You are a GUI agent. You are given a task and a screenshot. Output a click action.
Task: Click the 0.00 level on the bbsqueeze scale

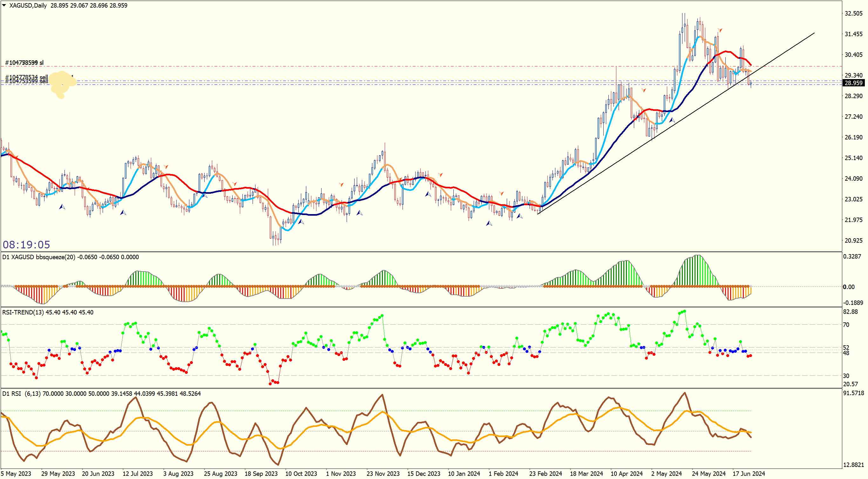click(848, 287)
